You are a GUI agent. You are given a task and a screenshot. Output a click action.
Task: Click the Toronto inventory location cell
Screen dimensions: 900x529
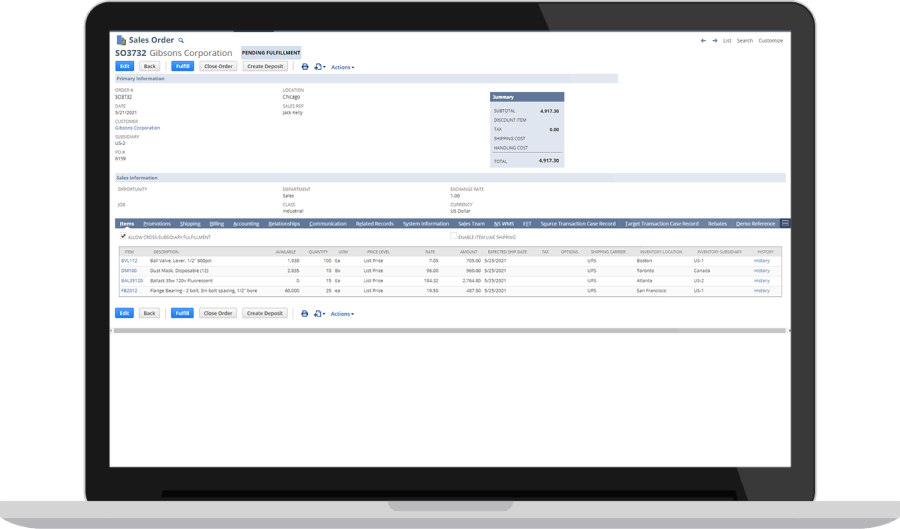point(645,271)
